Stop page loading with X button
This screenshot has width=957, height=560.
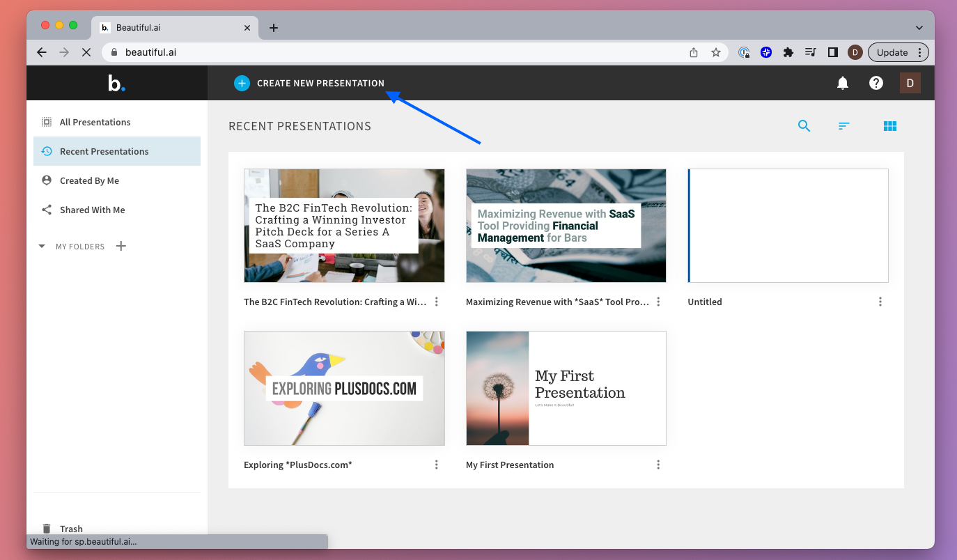(86, 52)
